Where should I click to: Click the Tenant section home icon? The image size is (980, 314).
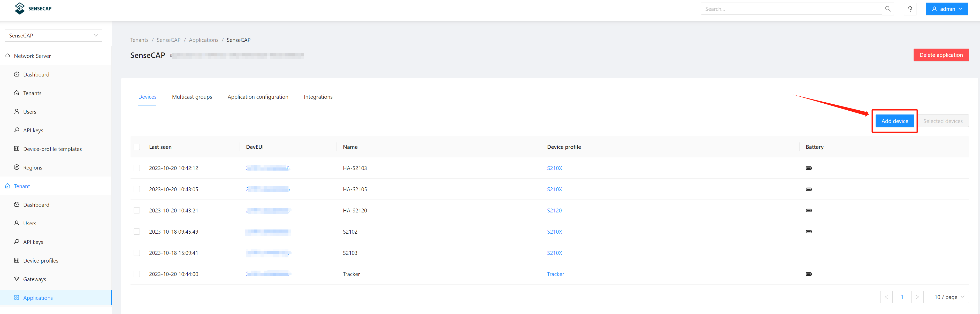(7, 186)
